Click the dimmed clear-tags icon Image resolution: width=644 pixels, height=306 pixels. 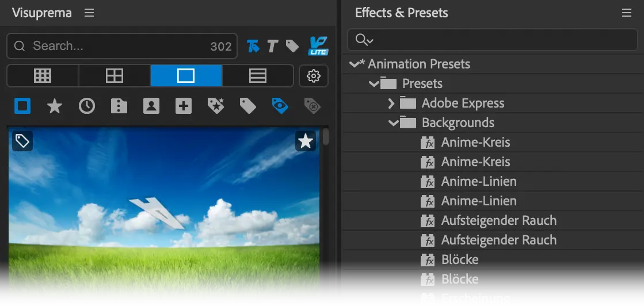coord(313,106)
